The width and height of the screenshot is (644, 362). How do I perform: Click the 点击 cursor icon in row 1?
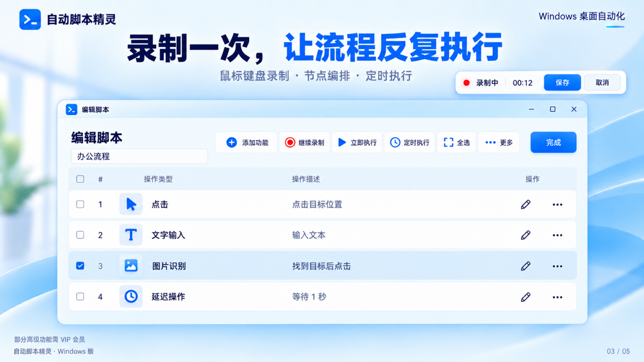(131, 204)
